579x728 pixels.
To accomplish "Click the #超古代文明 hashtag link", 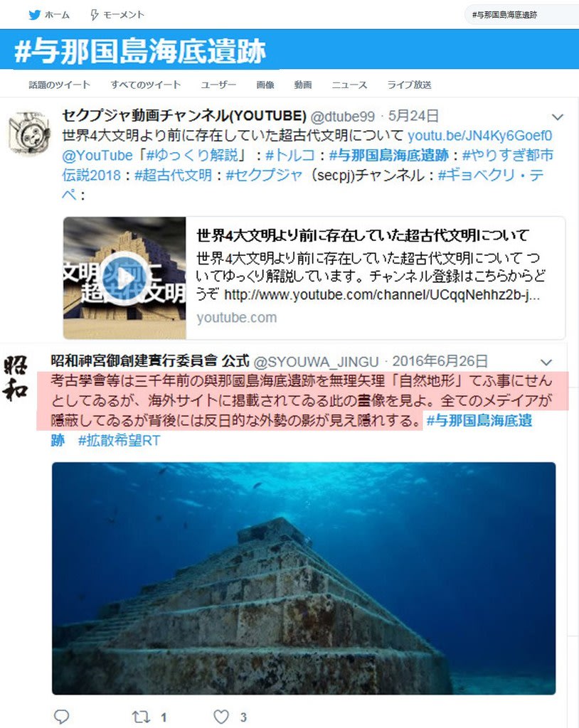I will (174, 175).
